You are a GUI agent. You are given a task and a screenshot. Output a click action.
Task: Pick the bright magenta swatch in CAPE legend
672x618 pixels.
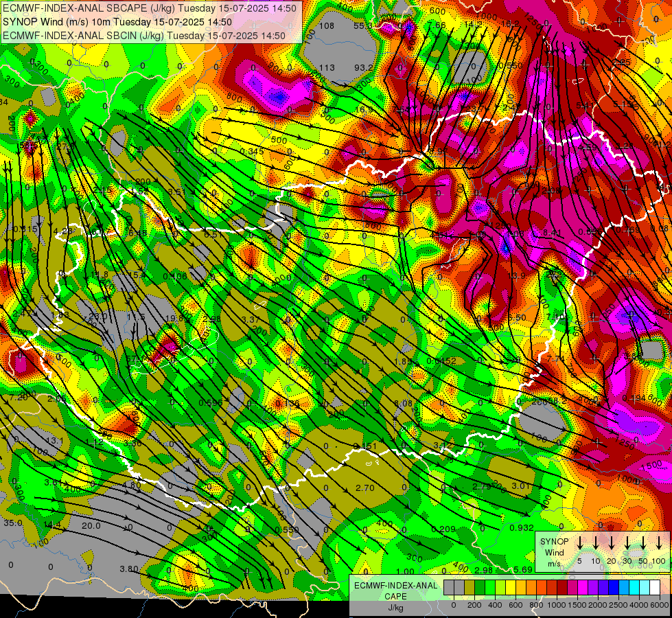click(x=583, y=587)
